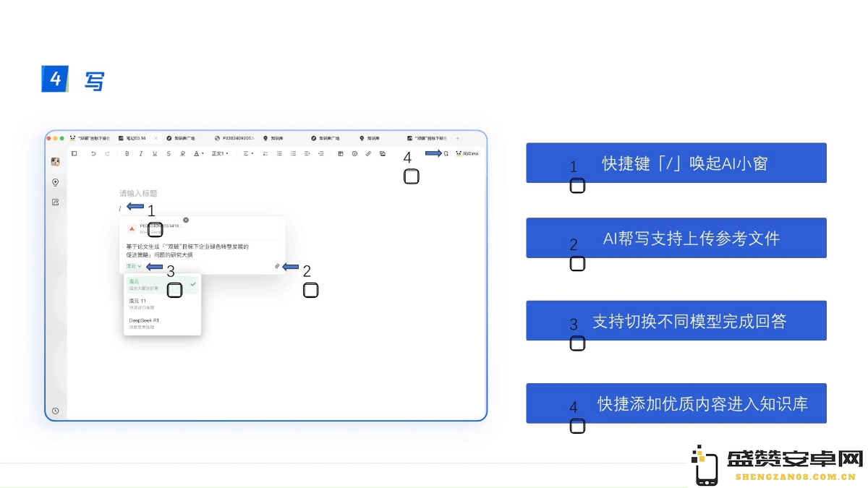868x488 pixels.
Task: Apply strikethrough with S icon
Action: click(169, 153)
